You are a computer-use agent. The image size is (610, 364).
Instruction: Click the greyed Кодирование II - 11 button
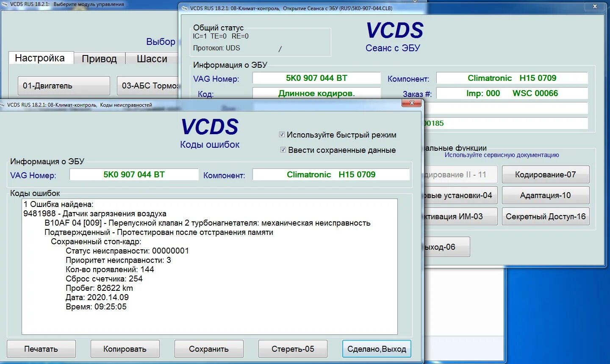click(460, 174)
